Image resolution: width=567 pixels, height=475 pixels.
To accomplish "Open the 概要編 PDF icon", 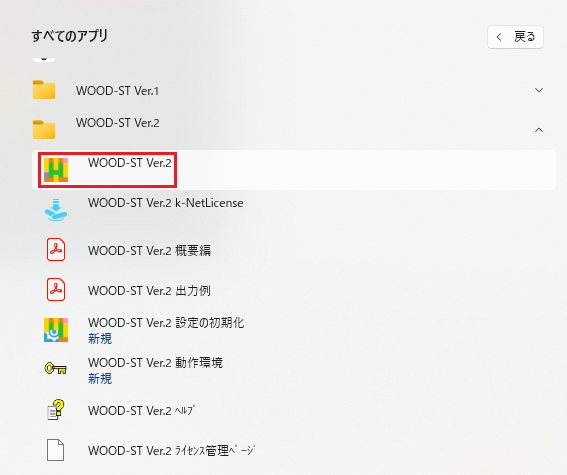I will (x=56, y=250).
